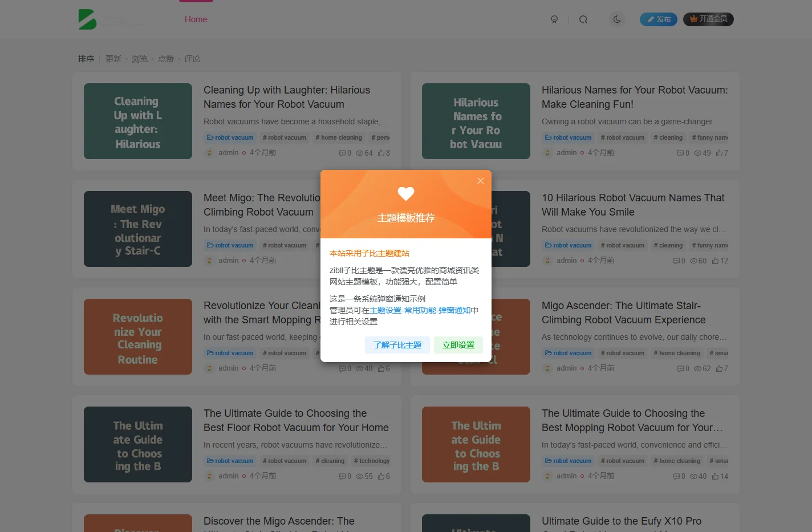Click the orange '本站采用子比主题建站' text
Screen dimensions: 812x532
coord(370,253)
